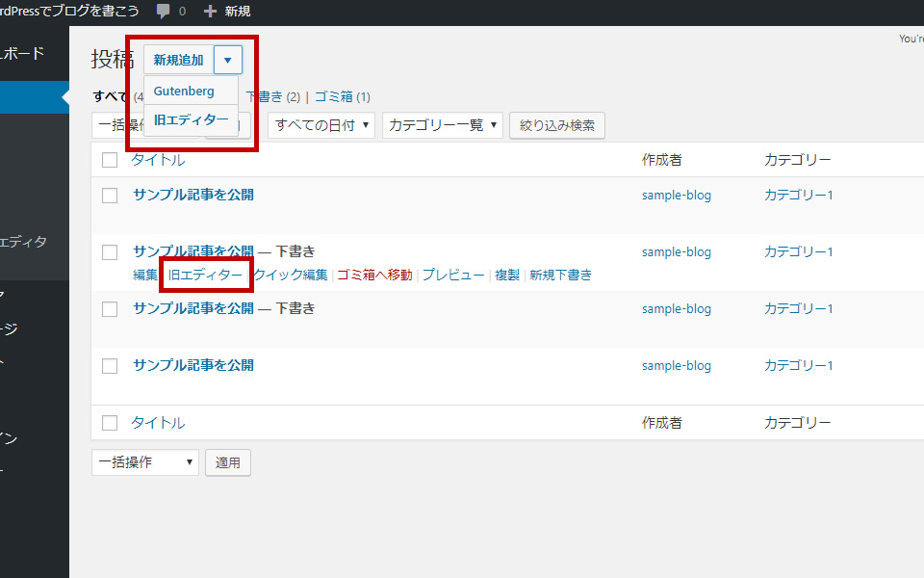The width and height of the screenshot is (924, 578).
Task: Select Gutenberg from the 新規追加 dropdown menu
Action: tap(184, 92)
